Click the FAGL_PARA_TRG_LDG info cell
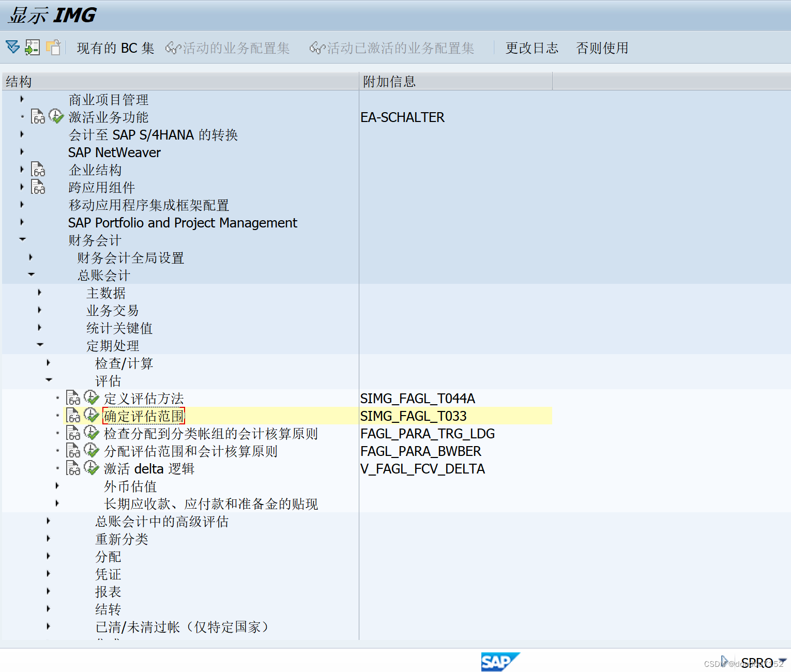This screenshot has width=791, height=672. [428, 434]
